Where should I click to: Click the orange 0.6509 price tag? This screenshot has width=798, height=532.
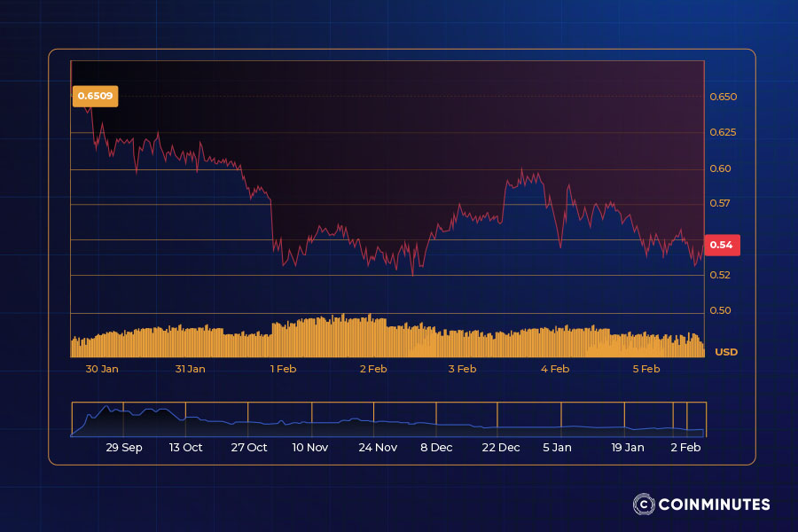click(x=94, y=96)
